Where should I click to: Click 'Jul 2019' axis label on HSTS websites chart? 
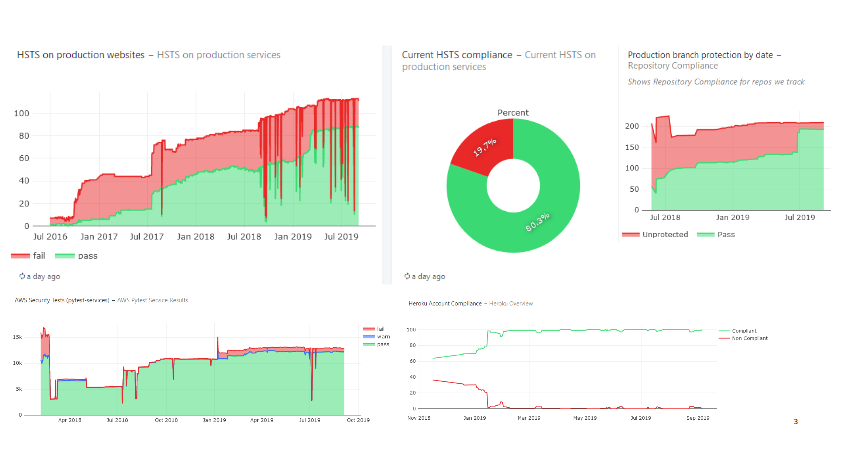coord(341,236)
